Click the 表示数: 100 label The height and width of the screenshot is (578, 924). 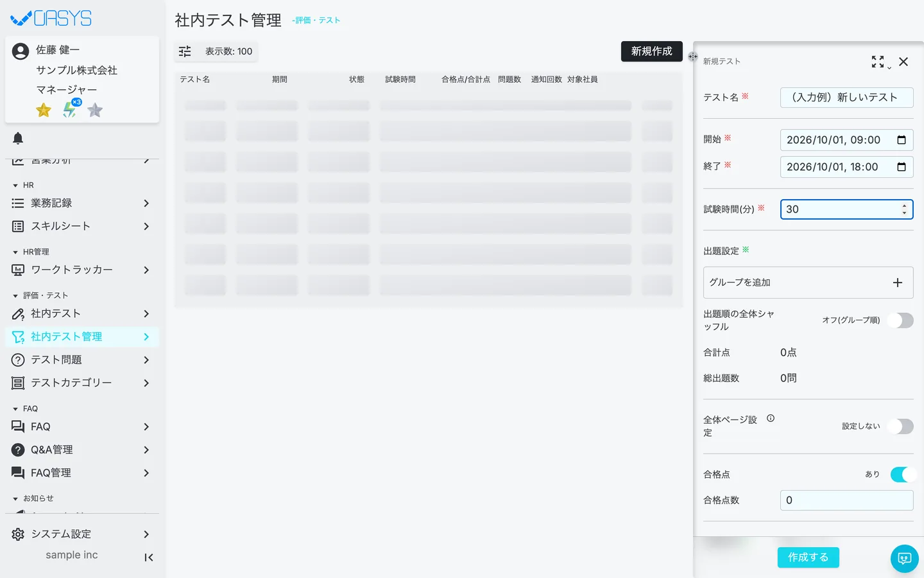[228, 51]
